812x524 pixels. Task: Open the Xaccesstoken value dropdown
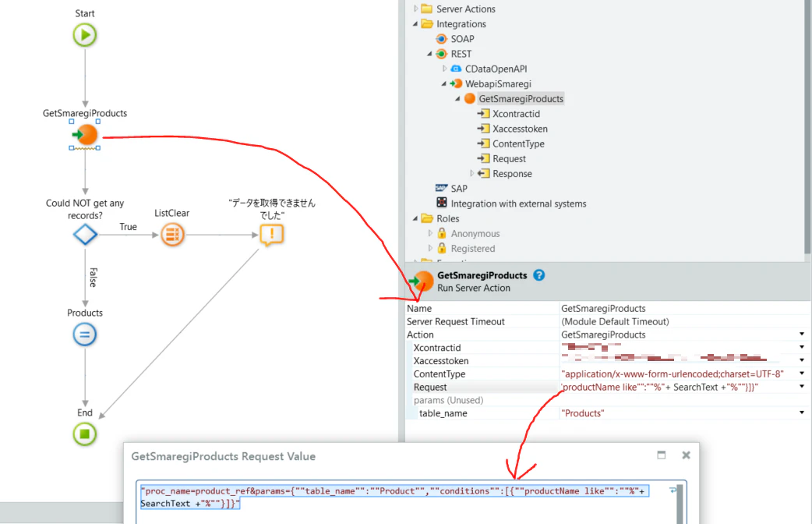(802, 360)
